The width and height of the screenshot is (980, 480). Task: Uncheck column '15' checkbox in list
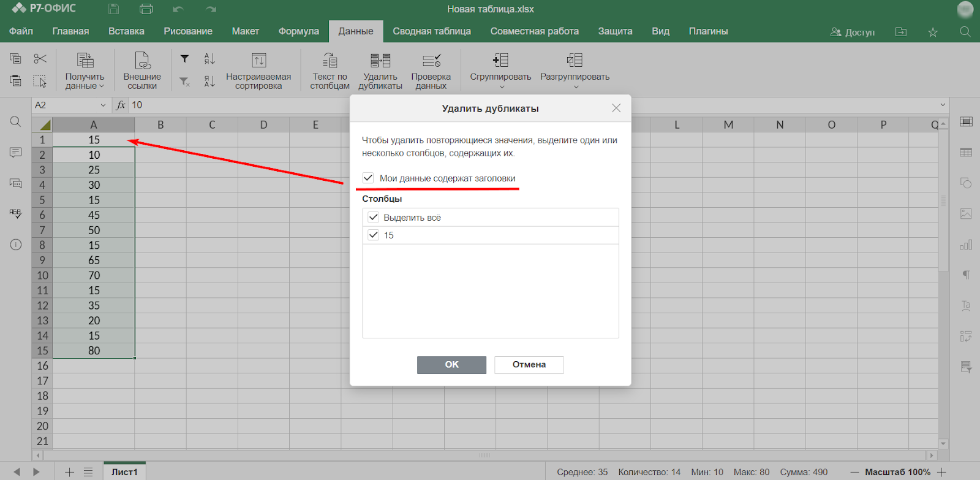pyautogui.click(x=374, y=235)
